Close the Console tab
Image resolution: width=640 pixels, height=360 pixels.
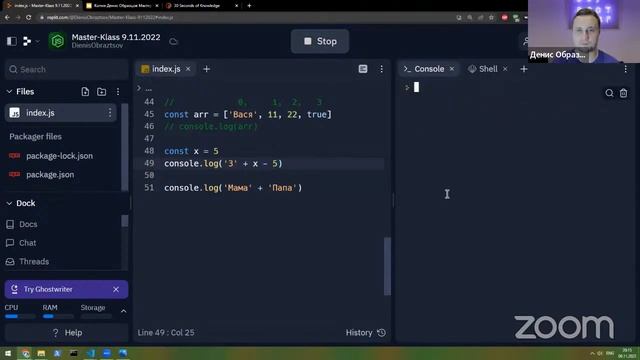pos(452,69)
